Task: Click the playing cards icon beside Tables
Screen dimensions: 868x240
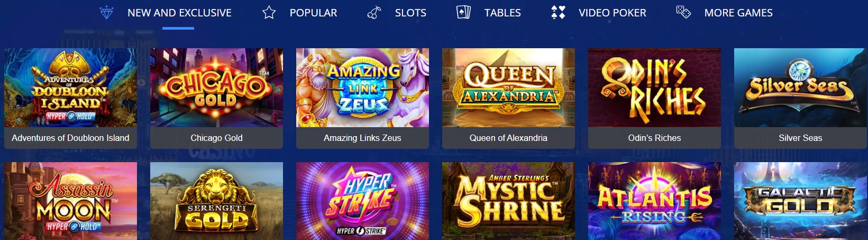Action: coord(463,12)
